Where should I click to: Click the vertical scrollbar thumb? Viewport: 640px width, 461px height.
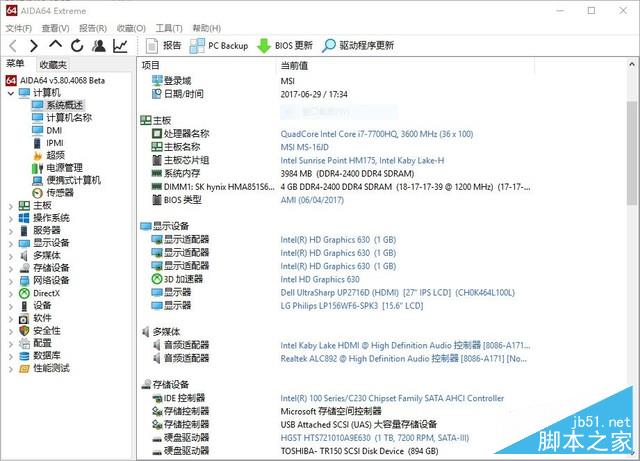pyautogui.click(x=631, y=152)
